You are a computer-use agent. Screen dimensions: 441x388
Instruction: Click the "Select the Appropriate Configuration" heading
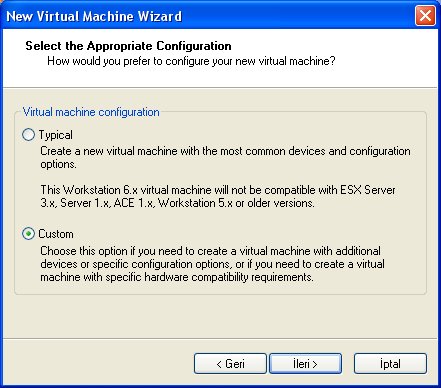point(128,46)
